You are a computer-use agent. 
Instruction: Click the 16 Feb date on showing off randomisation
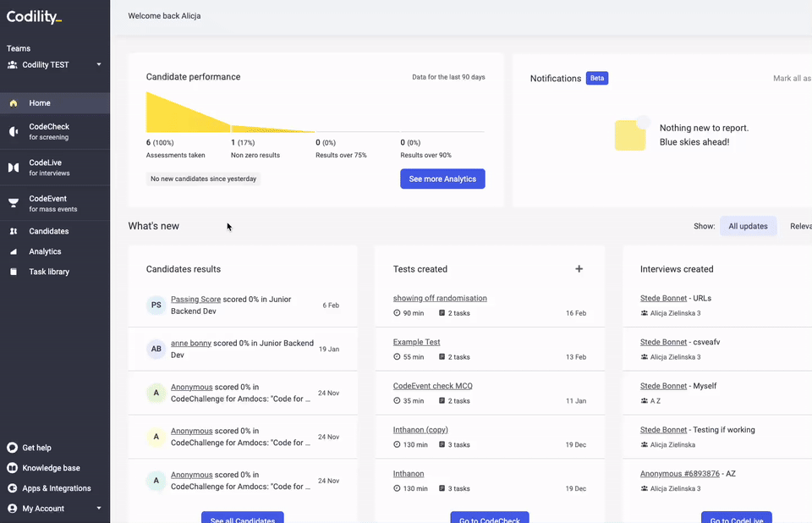[576, 313]
